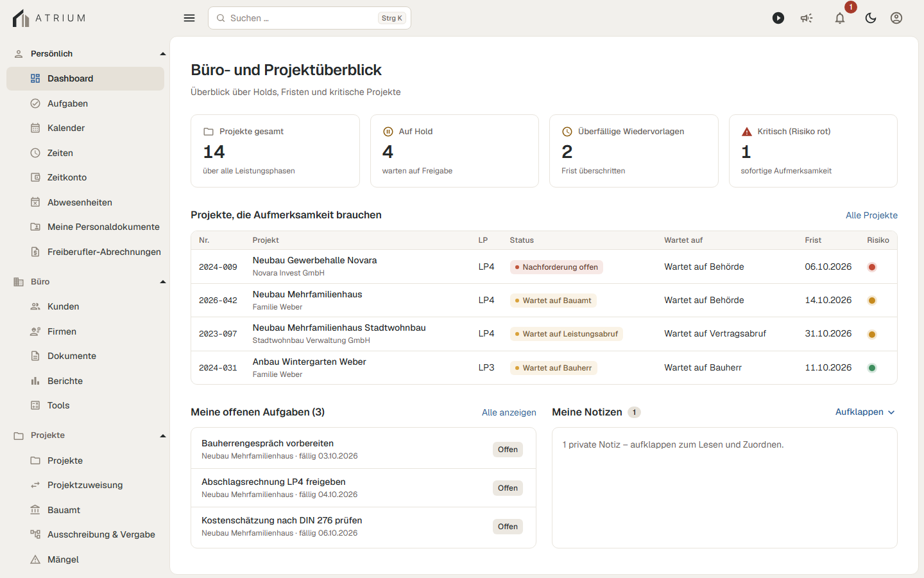This screenshot has height=578, width=924.
Task: Toggle the sidebar hamburger menu
Action: 189,18
